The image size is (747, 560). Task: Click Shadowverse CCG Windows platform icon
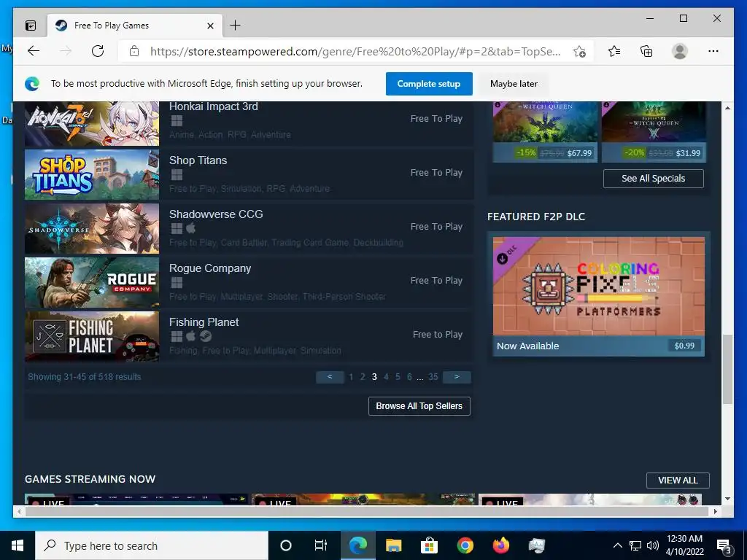click(177, 228)
